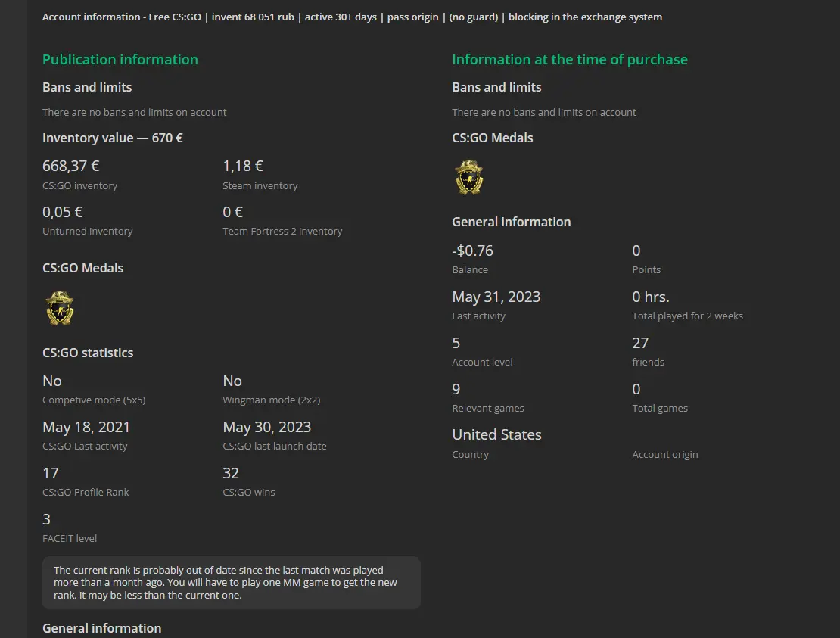Viewport: 840px width, 638px height.
Task: Click the left column CS:GO Medals heading
Action: pyautogui.click(x=83, y=269)
